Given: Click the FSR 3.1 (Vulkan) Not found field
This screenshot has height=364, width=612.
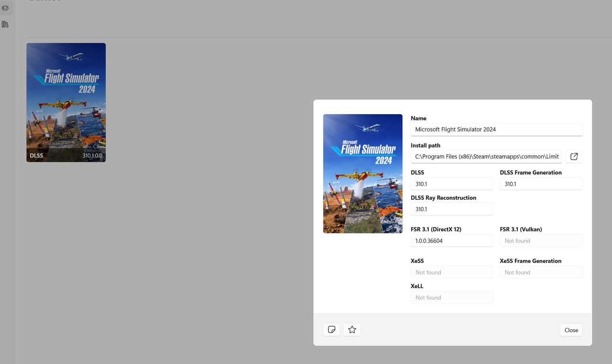Looking at the screenshot, I should point(541,241).
